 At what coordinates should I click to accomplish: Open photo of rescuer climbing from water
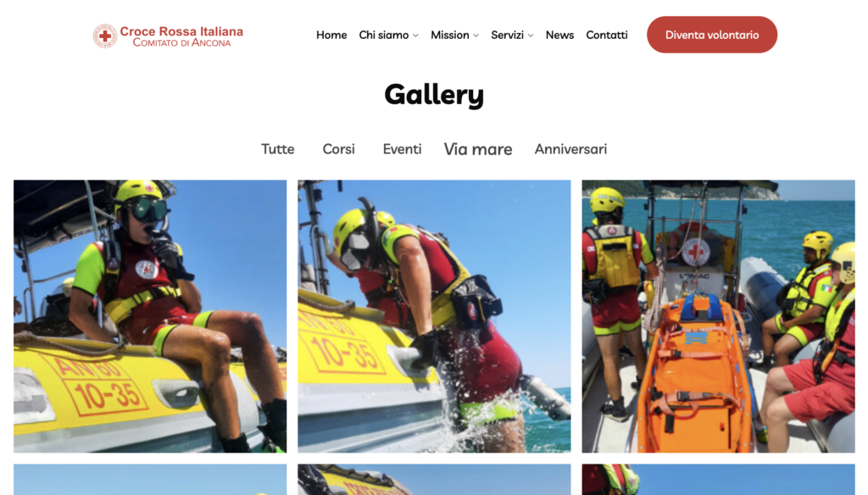(x=434, y=316)
